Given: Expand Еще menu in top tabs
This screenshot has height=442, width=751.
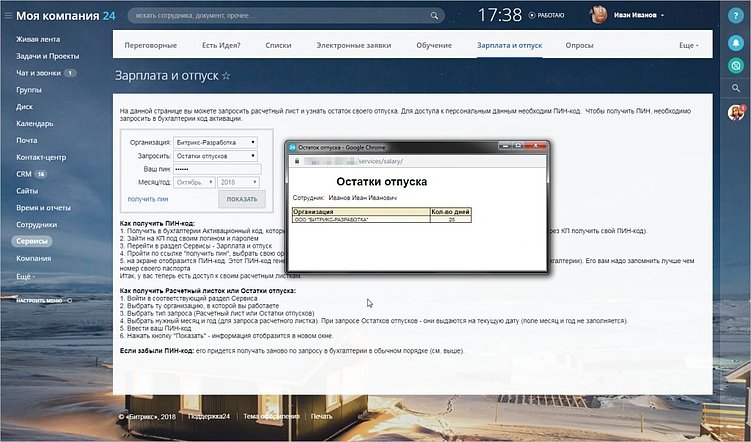Looking at the screenshot, I should pyautogui.click(x=688, y=45).
